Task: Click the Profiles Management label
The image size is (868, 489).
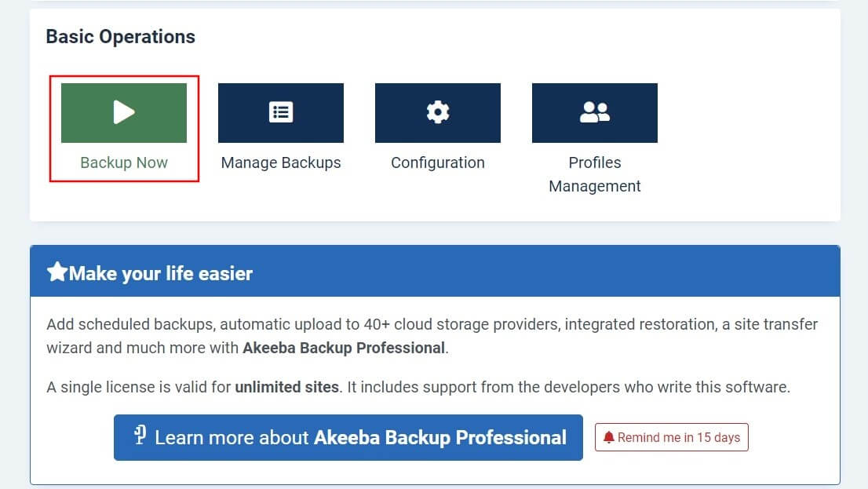Action: pos(595,174)
